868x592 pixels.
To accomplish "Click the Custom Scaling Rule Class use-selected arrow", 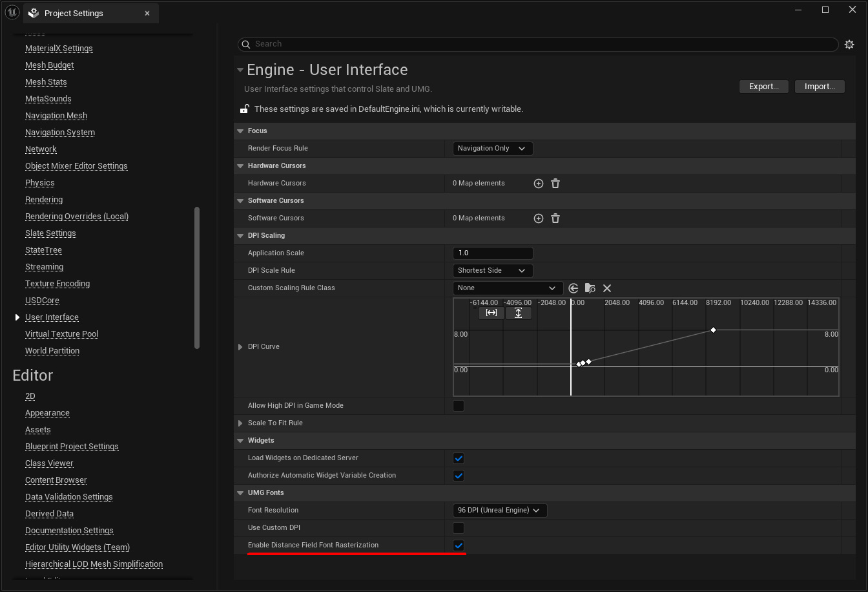I will tap(573, 288).
